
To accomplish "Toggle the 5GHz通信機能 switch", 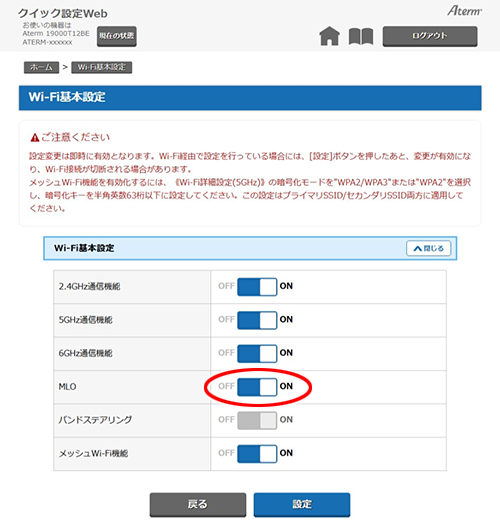I will tap(257, 320).
